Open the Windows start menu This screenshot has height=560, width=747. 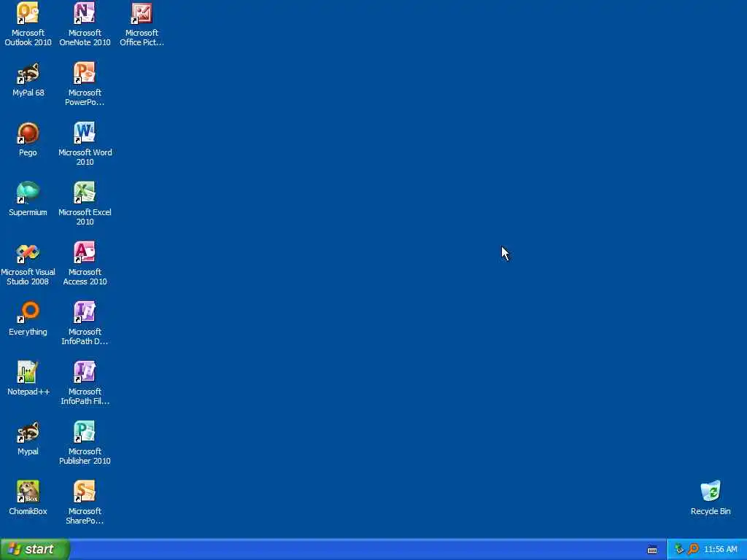tap(35, 549)
